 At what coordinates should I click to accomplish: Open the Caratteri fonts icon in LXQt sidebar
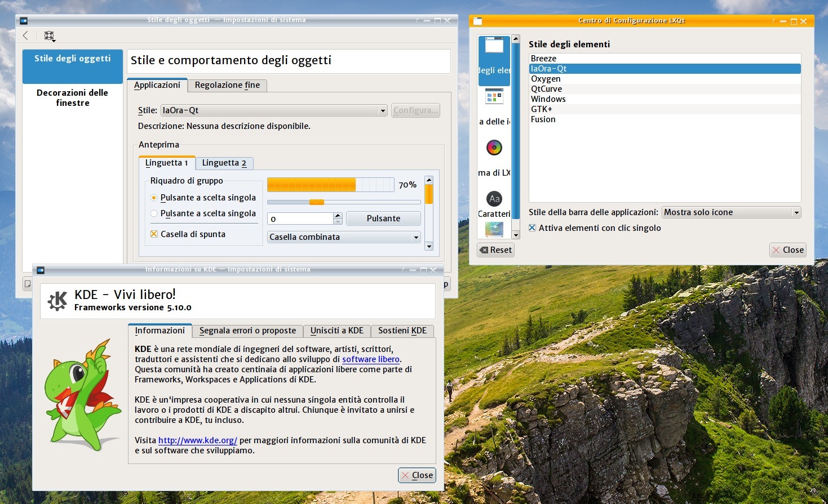coord(494,199)
